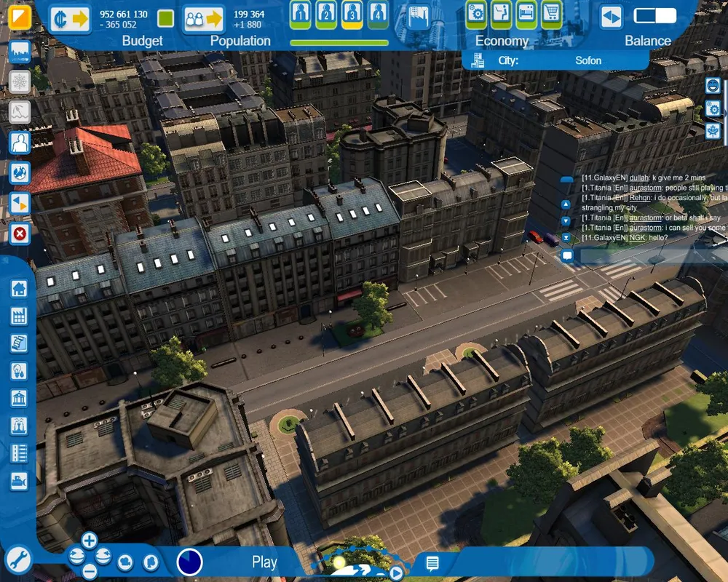
Task: Open the terrain resource overlay icon
Action: tap(20, 112)
